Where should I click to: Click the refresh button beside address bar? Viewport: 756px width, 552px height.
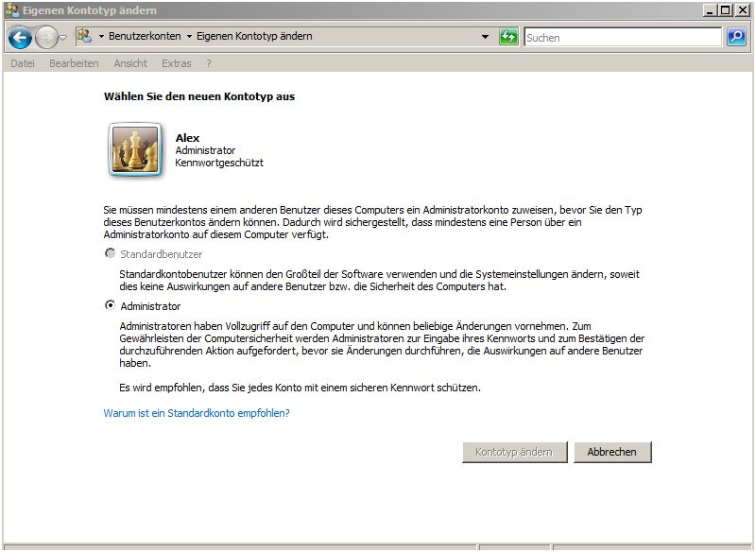tap(509, 37)
